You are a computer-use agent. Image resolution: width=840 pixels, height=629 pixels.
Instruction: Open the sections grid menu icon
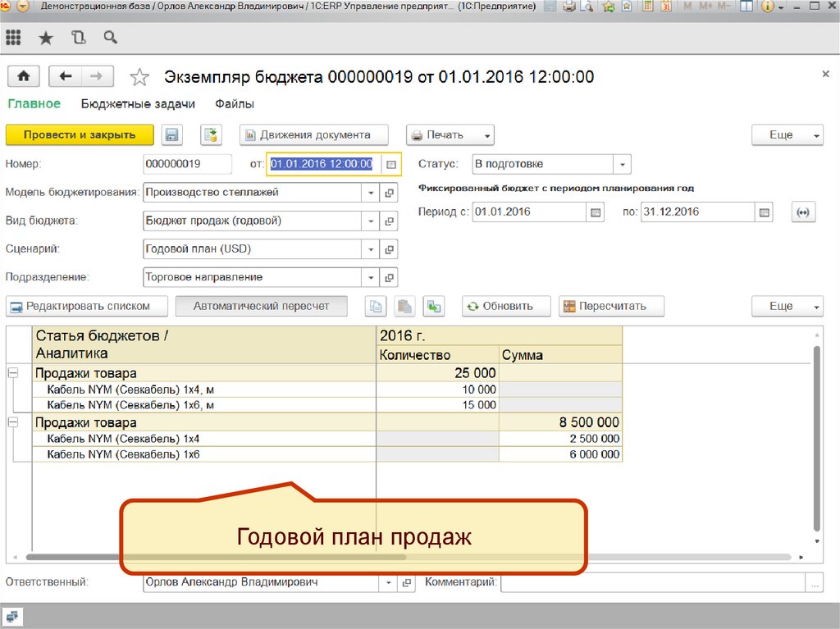pos(13,38)
